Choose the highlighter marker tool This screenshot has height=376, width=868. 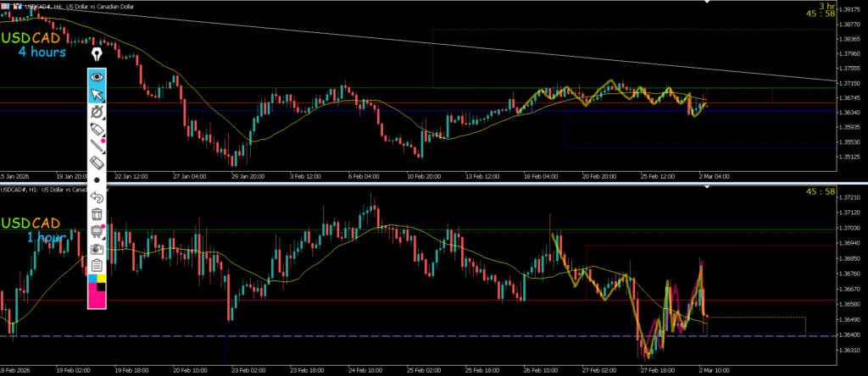97,128
